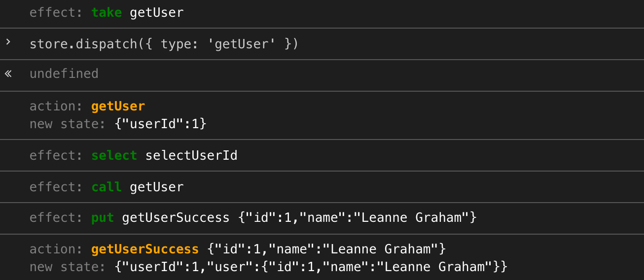Click the double-chevron return value icon
Screen dimensions: 644x280
point(8,74)
